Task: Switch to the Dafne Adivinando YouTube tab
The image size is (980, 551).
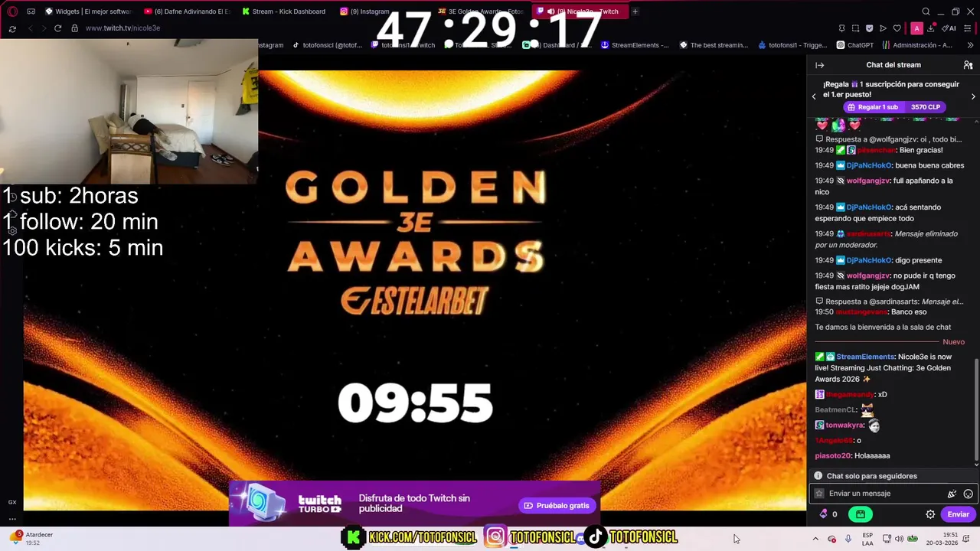Action: tap(186, 11)
